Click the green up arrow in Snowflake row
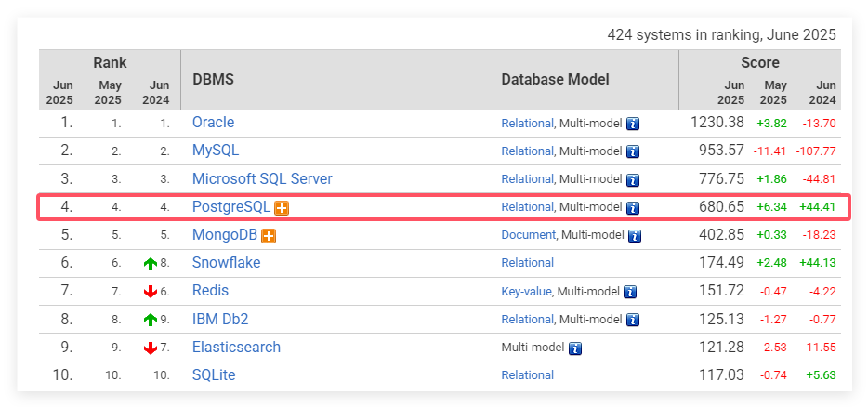Image resolution: width=868 pixels, height=407 pixels. pyautogui.click(x=151, y=264)
